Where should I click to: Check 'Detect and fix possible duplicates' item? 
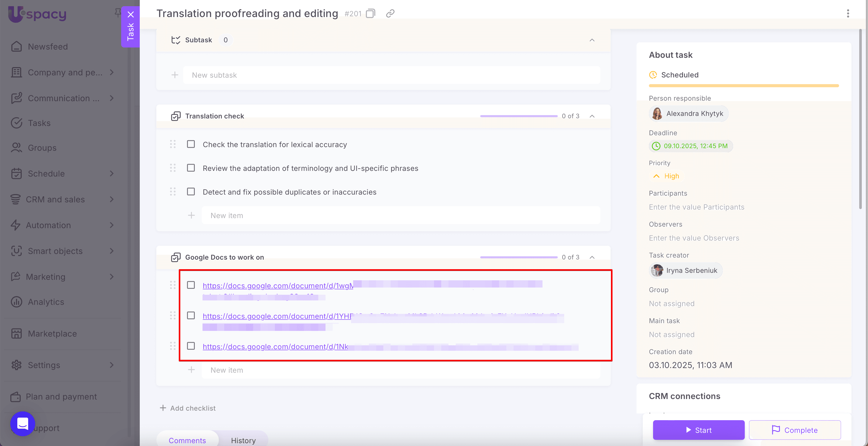[191, 192]
